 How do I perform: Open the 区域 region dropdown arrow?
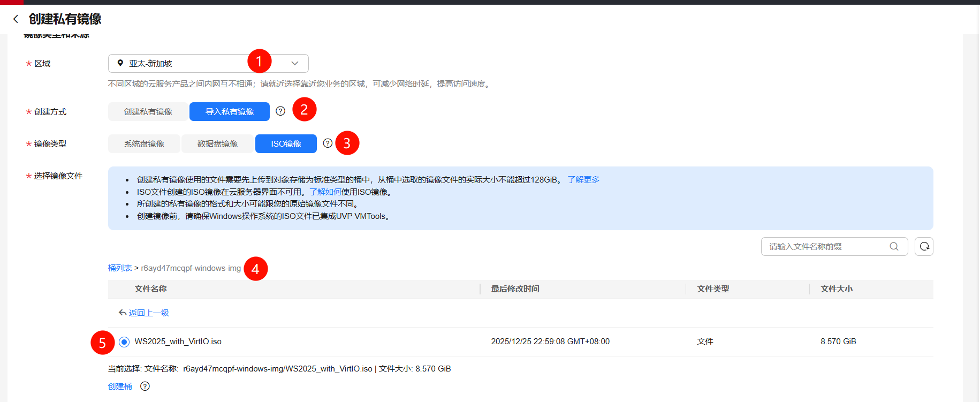pyautogui.click(x=294, y=63)
